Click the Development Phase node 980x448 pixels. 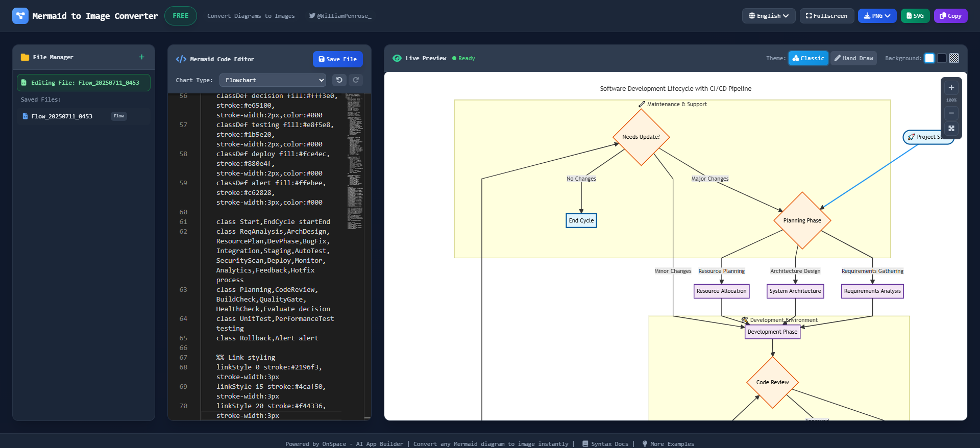click(772, 332)
